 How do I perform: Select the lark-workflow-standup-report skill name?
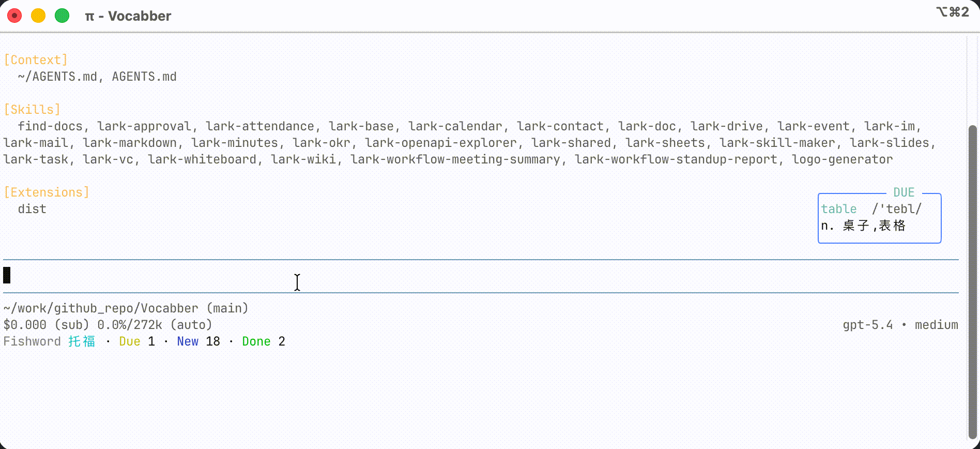tap(676, 159)
